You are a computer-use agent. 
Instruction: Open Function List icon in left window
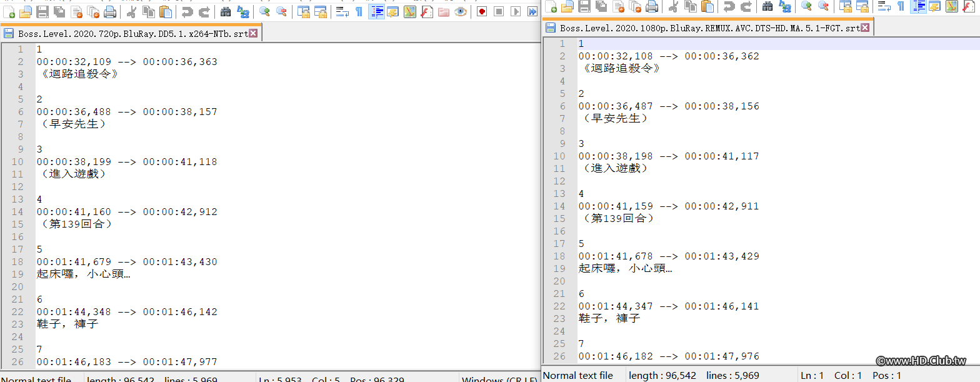(427, 12)
